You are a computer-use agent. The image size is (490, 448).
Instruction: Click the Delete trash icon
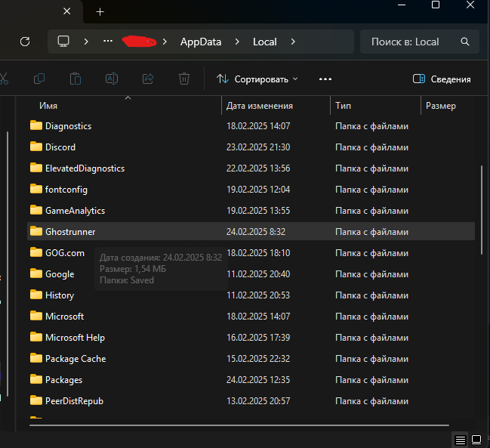(x=184, y=79)
